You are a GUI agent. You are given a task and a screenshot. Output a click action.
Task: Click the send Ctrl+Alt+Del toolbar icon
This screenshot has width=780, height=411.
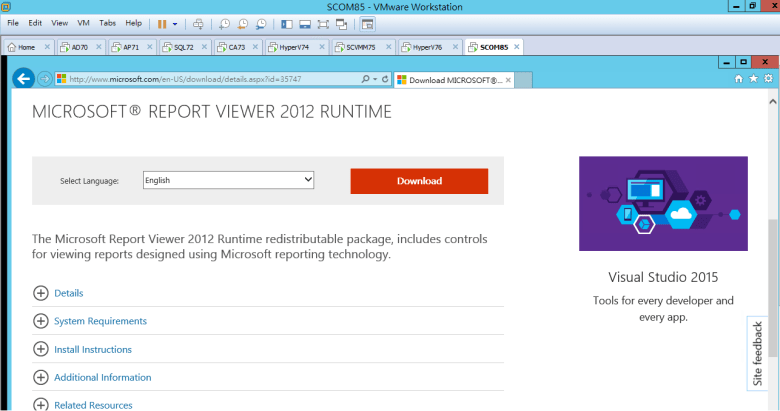(x=198, y=23)
